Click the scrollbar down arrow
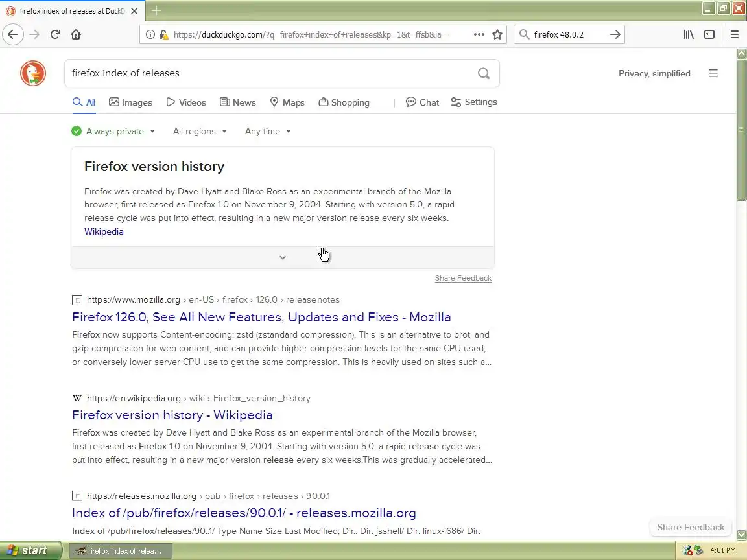The height and width of the screenshot is (560, 747). coord(741,535)
